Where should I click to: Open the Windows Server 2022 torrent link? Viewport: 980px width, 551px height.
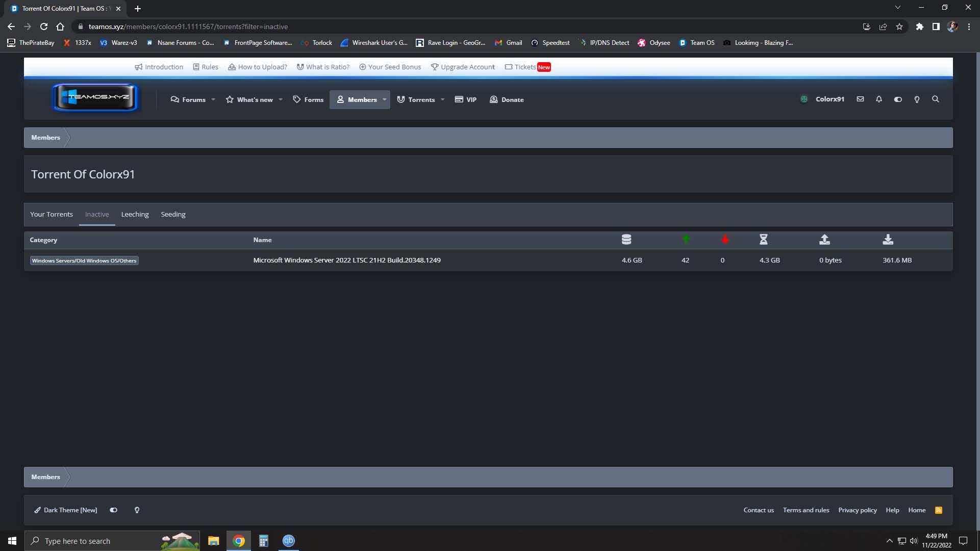[347, 260]
